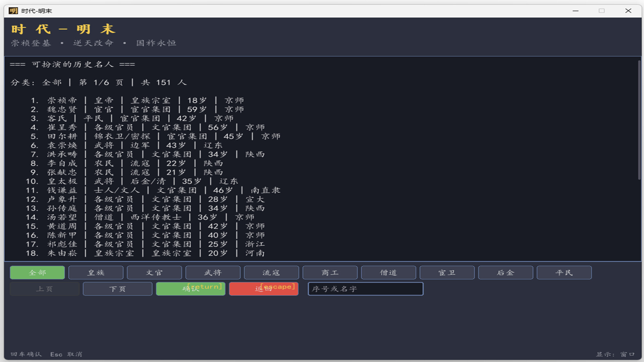The height and width of the screenshot is (362, 644).
Task: Click the red 返回 escape button
Action: coord(264,289)
